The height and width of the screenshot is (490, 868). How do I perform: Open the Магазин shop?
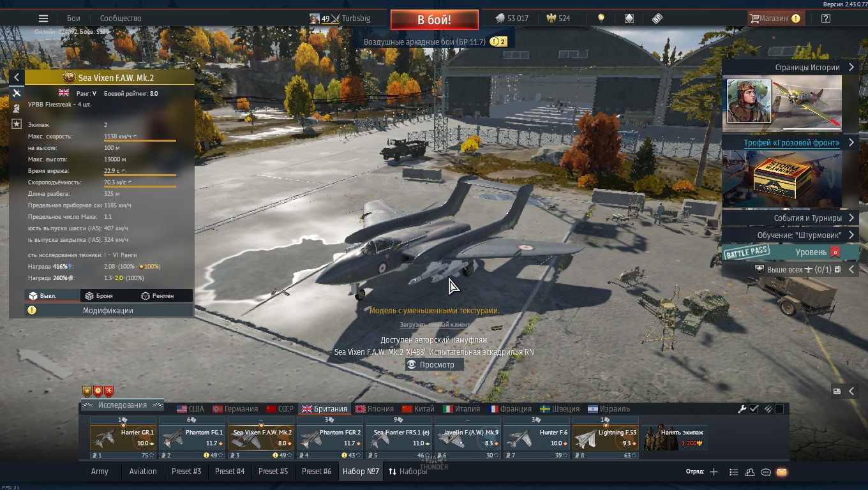775,19
